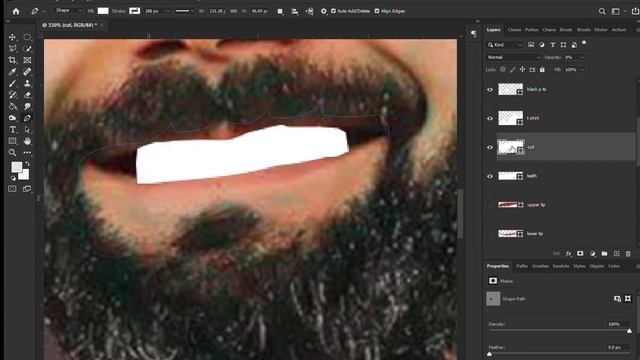Image resolution: width=640 pixels, height=360 pixels.
Task: Hide the cut layer
Action: pos(490,147)
